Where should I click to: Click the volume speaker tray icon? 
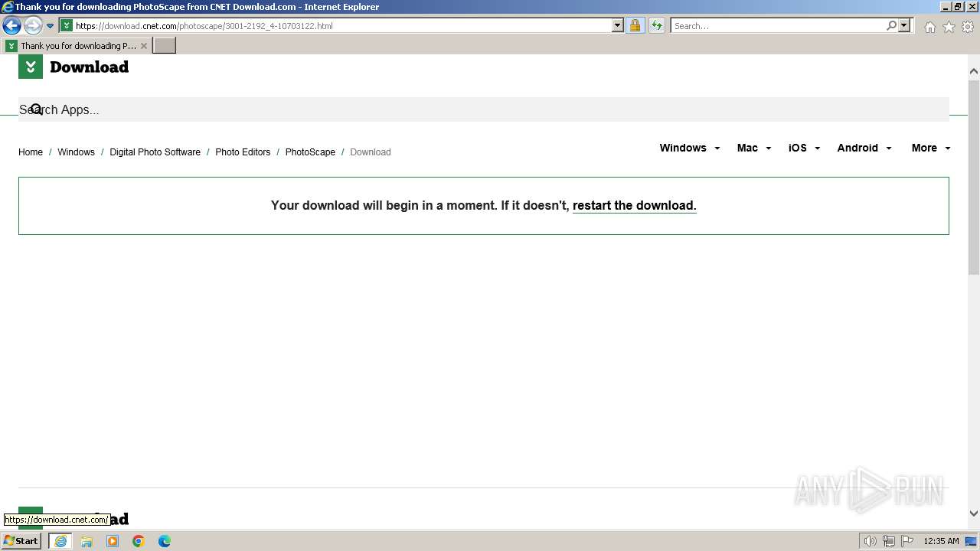point(871,541)
